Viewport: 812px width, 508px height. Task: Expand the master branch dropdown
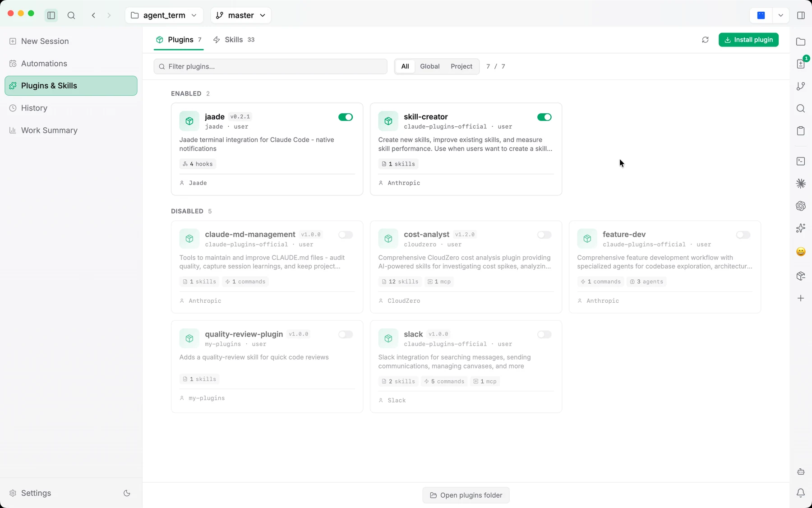[241, 15]
